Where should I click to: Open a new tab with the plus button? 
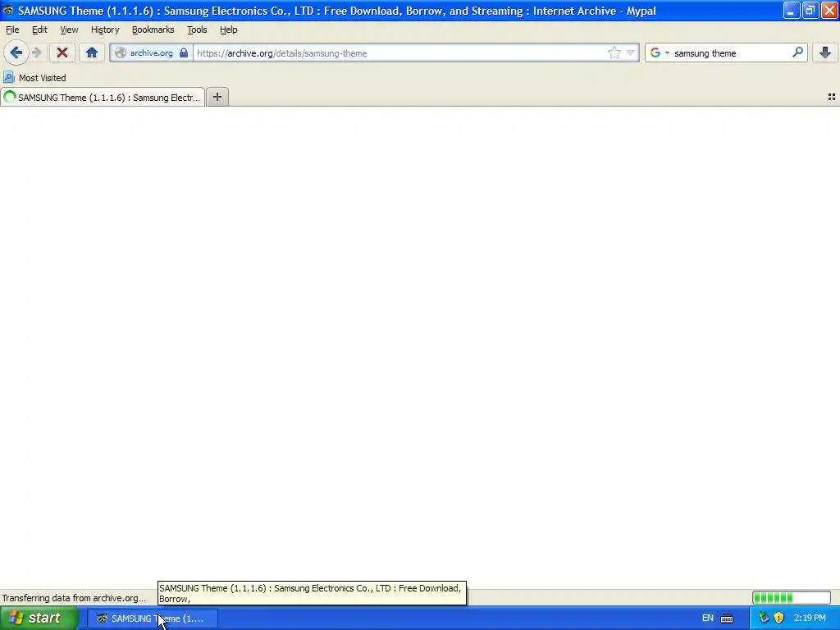[217, 97]
